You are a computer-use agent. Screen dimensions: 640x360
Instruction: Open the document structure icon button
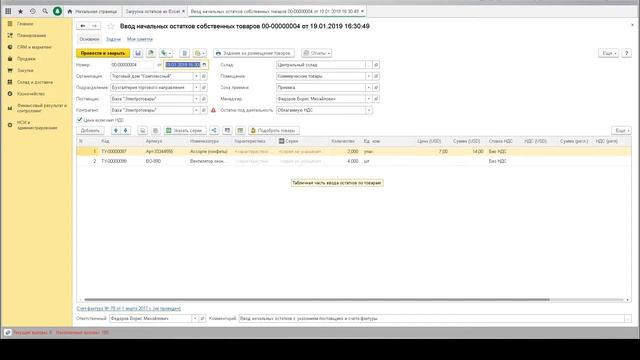pos(184,53)
